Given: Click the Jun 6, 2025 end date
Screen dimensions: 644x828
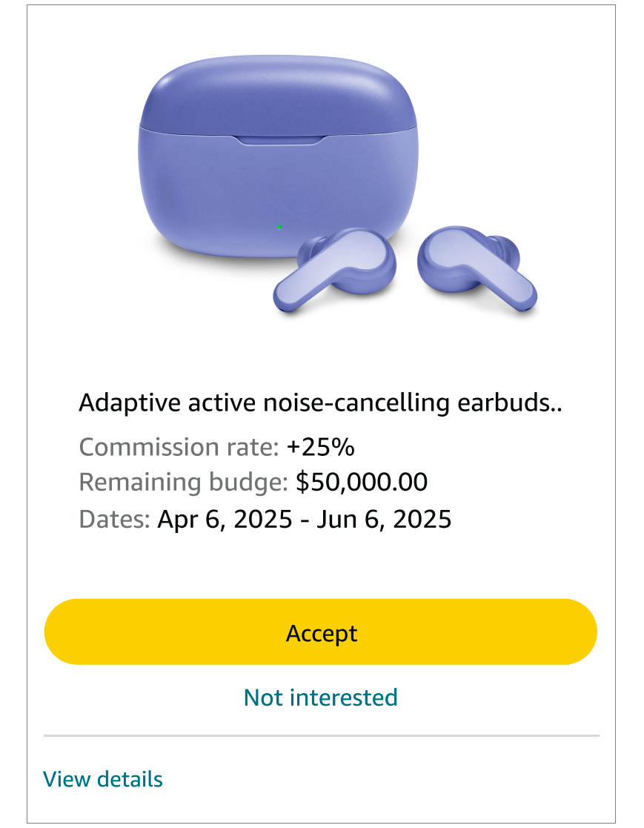Looking at the screenshot, I should pos(385,519).
